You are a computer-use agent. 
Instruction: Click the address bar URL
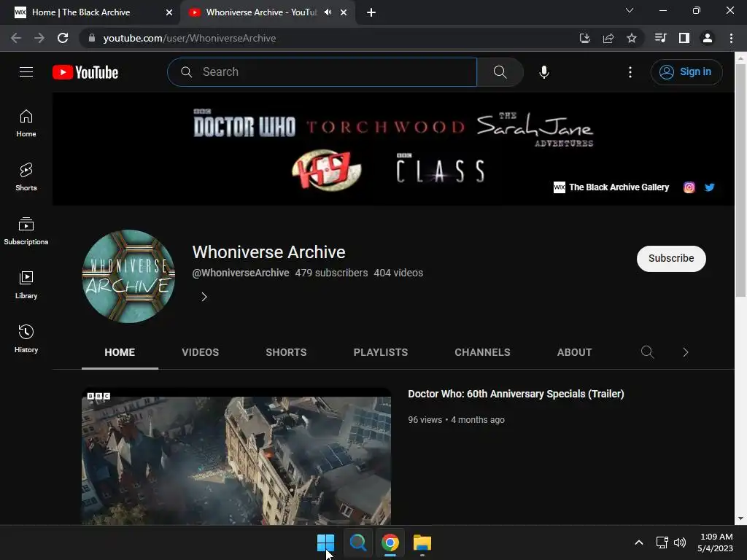189,38
